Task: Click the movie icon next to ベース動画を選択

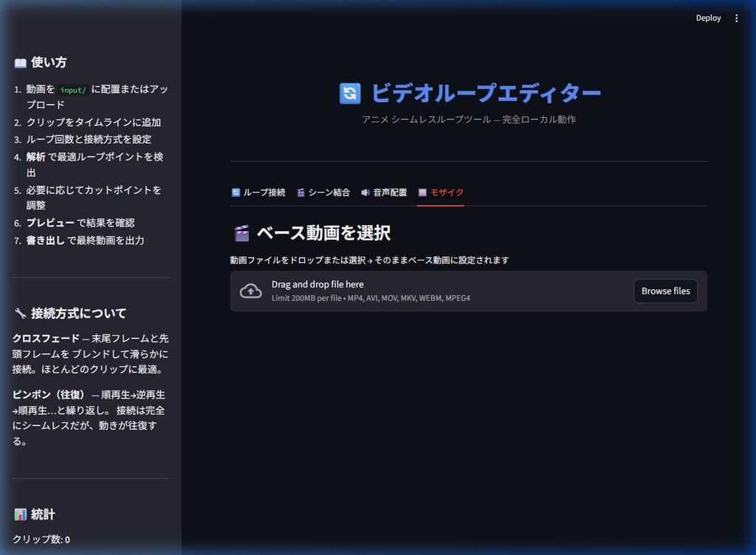Action: [x=241, y=232]
